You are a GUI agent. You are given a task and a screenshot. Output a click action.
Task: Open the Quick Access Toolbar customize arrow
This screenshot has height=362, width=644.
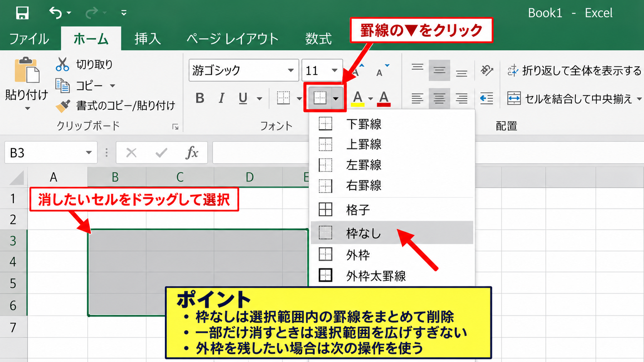pos(124,13)
